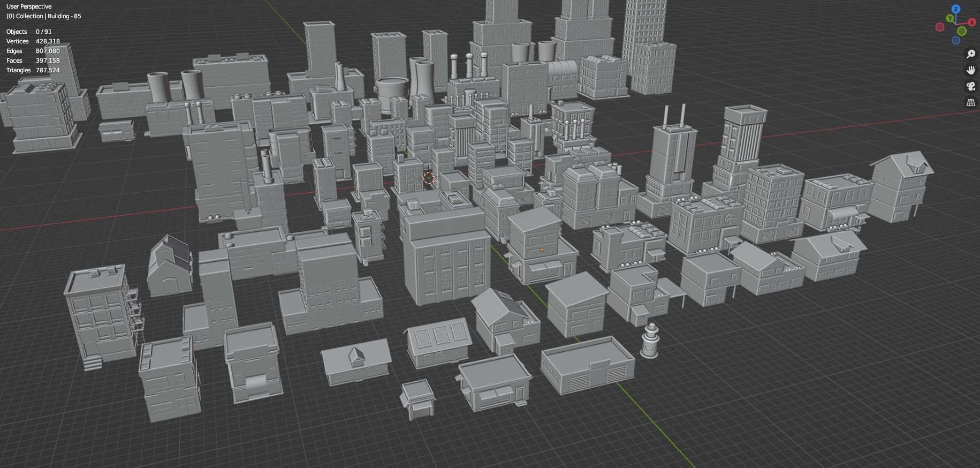Click the Objects count "0 / 91"
The height and width of the screenshot is (468, 980).
[x=44, y=32]
